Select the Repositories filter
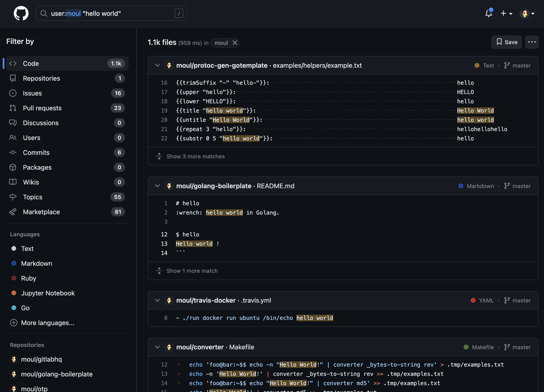 (x=67, y=78)
